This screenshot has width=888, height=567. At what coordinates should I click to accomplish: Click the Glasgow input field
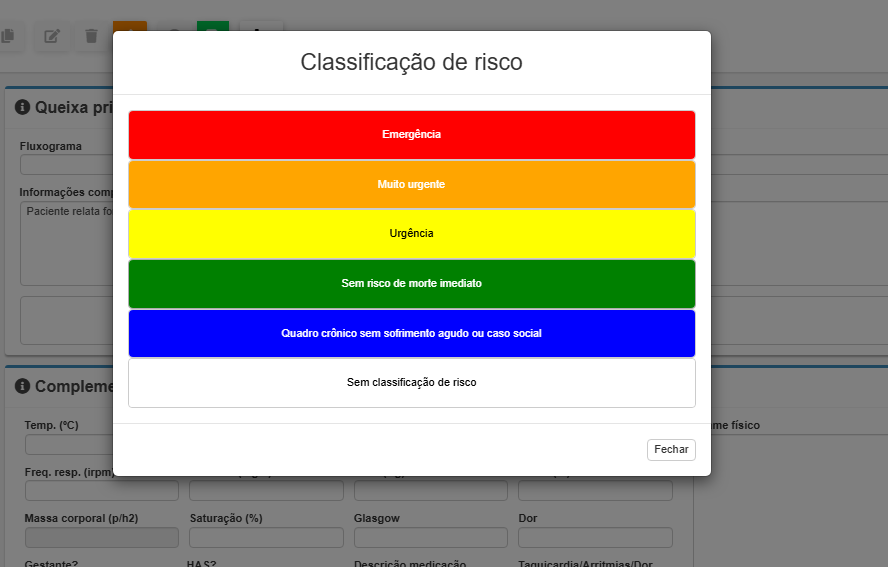coord(430,538)
